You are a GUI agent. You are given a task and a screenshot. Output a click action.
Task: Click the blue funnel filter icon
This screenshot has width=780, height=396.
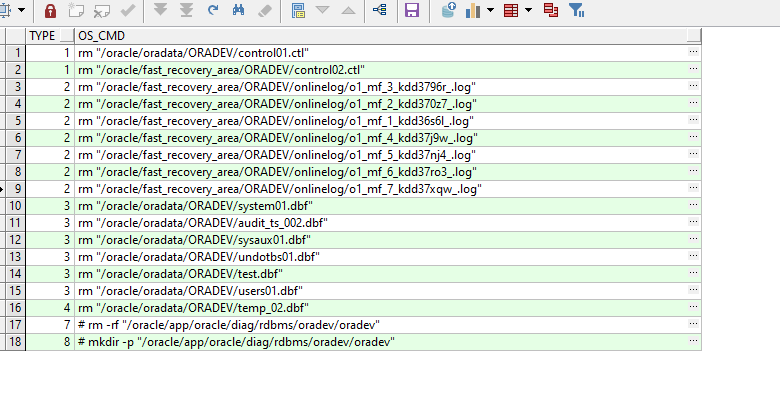[576, 10]
